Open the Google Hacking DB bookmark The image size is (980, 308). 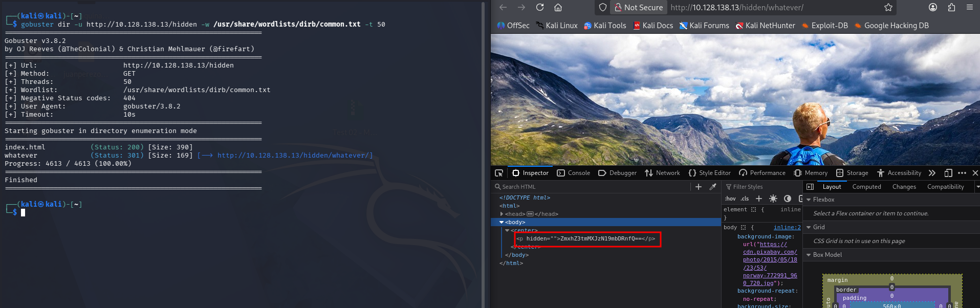point(891,26)
